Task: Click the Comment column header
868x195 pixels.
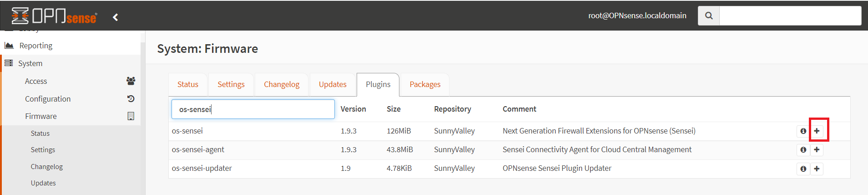Action: [x=520, y=109]
